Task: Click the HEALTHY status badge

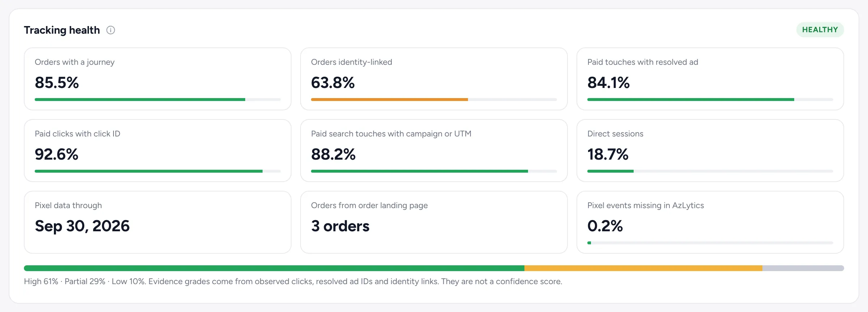Action: (x=820, y=30)
